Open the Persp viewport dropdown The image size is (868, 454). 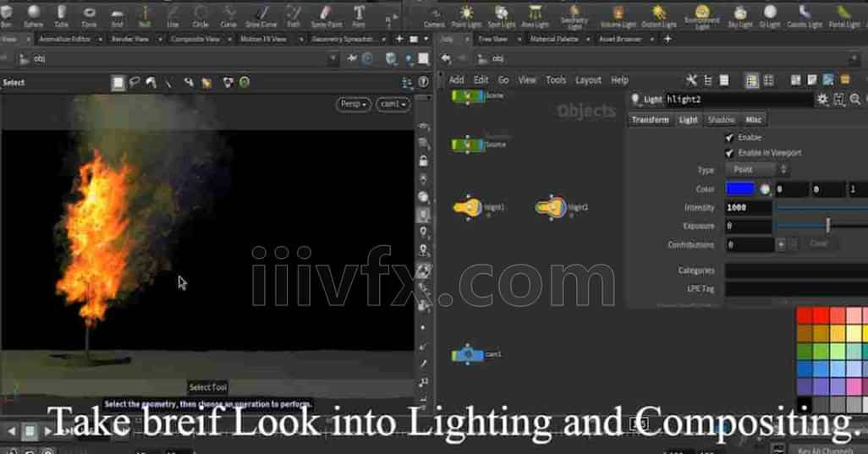tap(353, 104)
